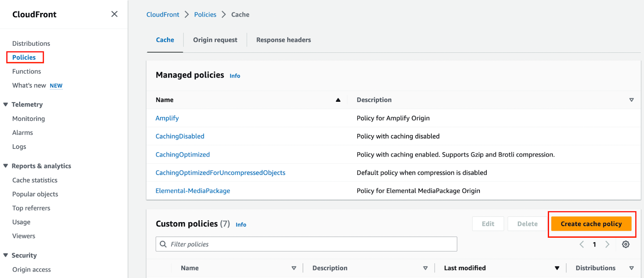Open Info link beside Managed policies
The height and width of the screenshot is (278, 644).
point(235,76)
